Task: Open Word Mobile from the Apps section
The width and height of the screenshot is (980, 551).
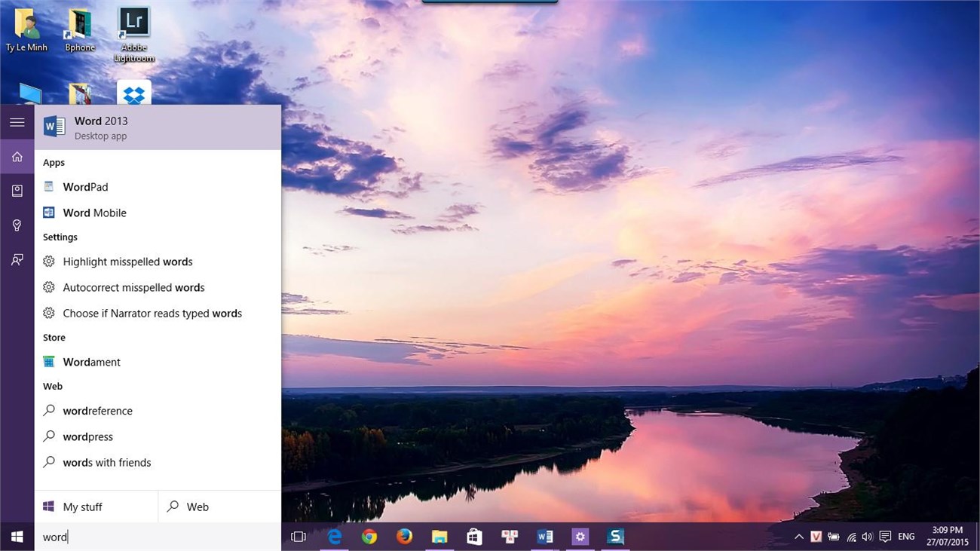Action: point(93,213)
